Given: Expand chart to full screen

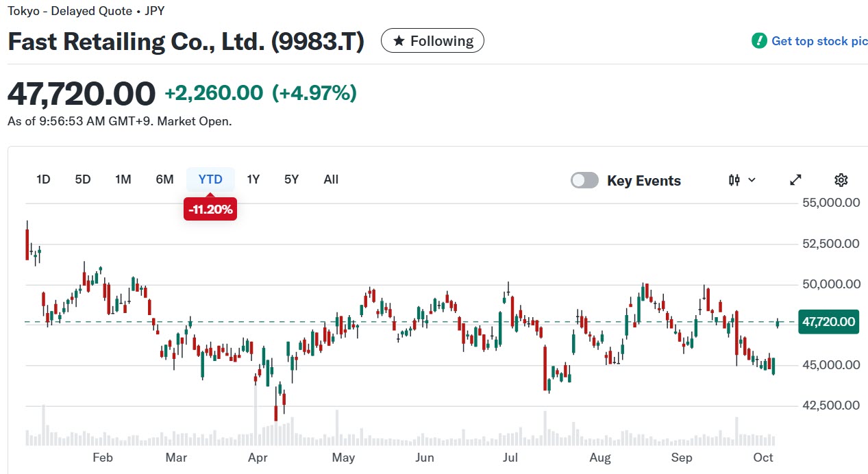Looking at the screenshot, I should 795,180.
